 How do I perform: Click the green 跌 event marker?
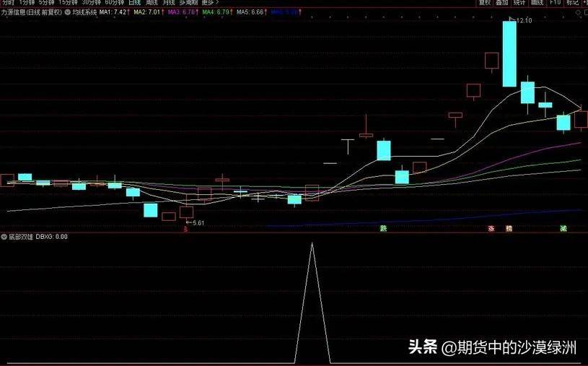coord(383,228)
